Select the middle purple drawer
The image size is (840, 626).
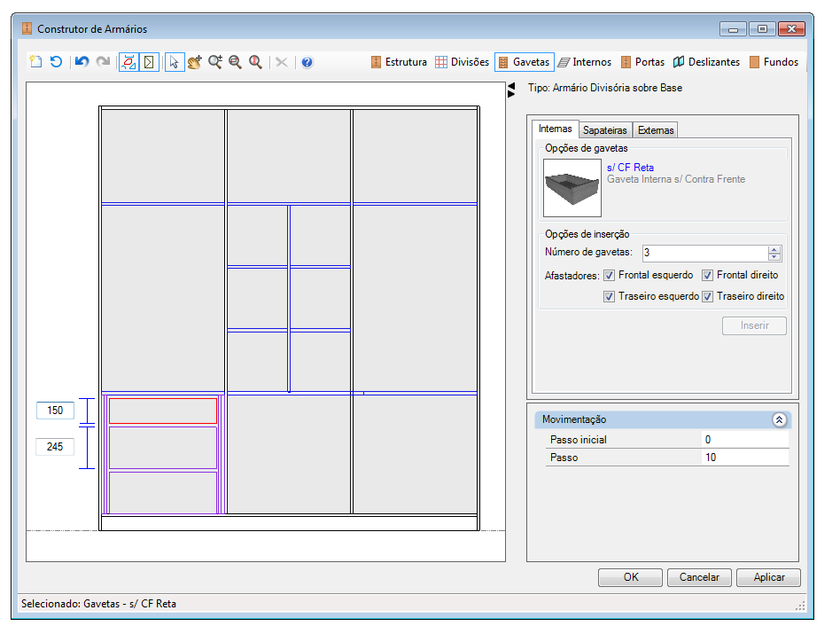[x=163, y=448]
